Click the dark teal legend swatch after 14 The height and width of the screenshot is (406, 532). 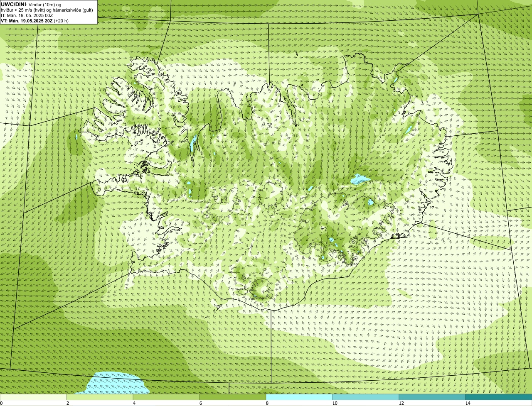tap(499, 397)
